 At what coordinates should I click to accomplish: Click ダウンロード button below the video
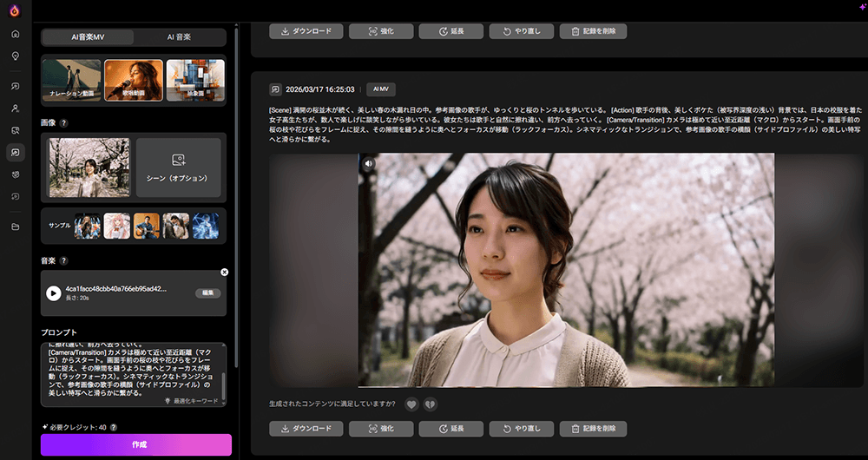tap(306, 429)
